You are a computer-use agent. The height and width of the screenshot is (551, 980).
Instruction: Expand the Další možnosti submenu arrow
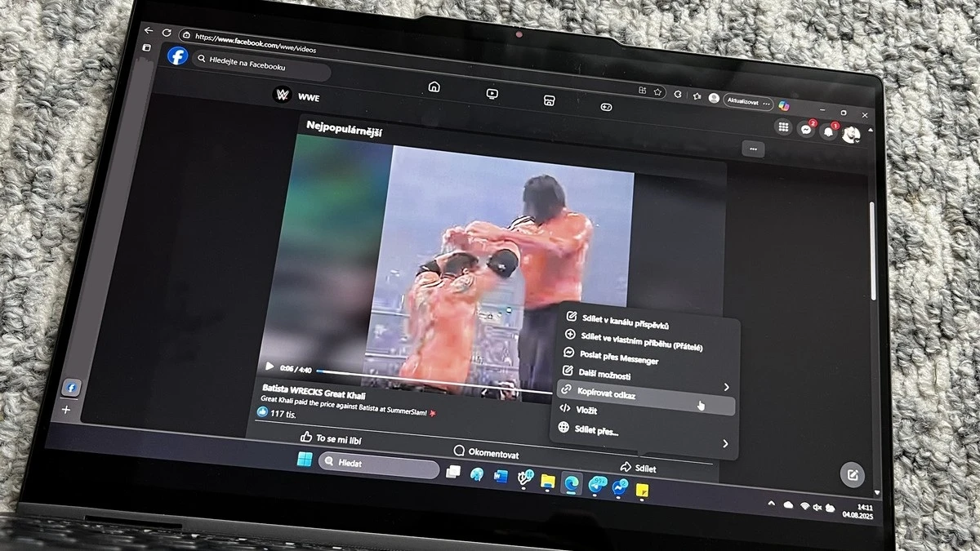coord(726,387)
